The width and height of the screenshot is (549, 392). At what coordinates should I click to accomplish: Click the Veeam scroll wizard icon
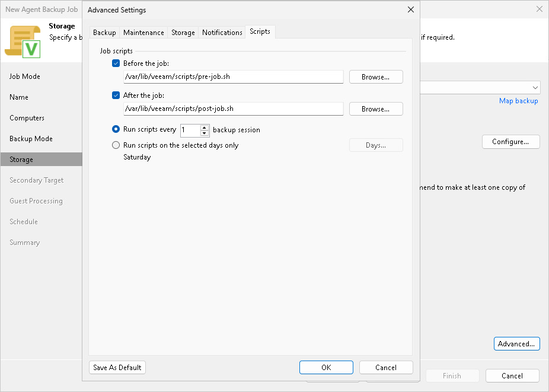(x=23, y=42)
